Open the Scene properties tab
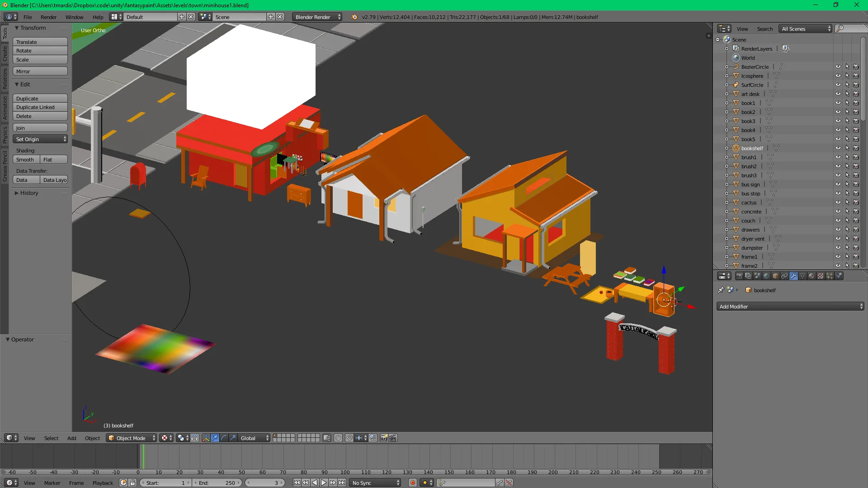The width and height of the screenshot is (868, 488). tap(757, 276)
